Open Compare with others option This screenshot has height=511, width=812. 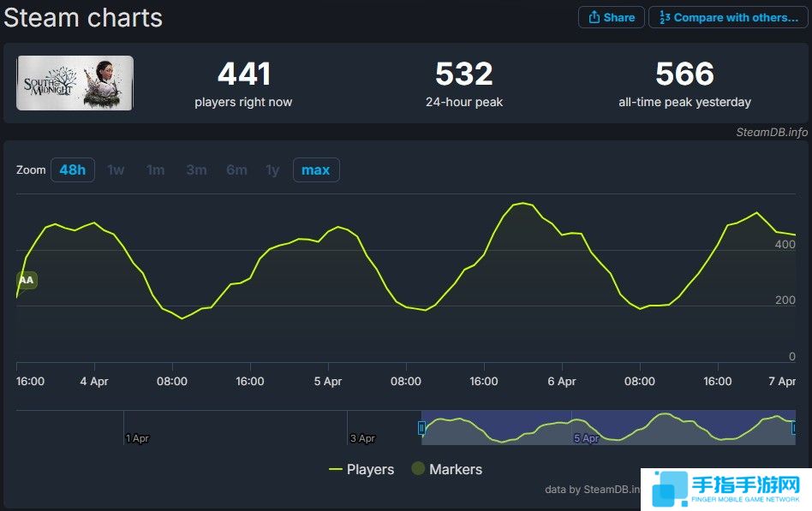coord(728,17)
